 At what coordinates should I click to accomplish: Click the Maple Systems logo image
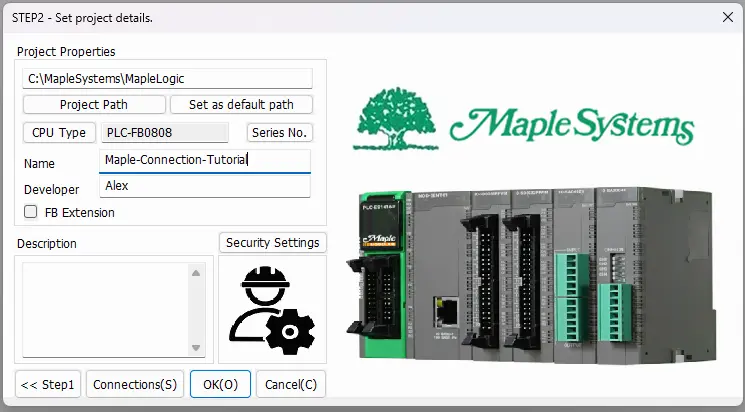[x=524, y=119]
